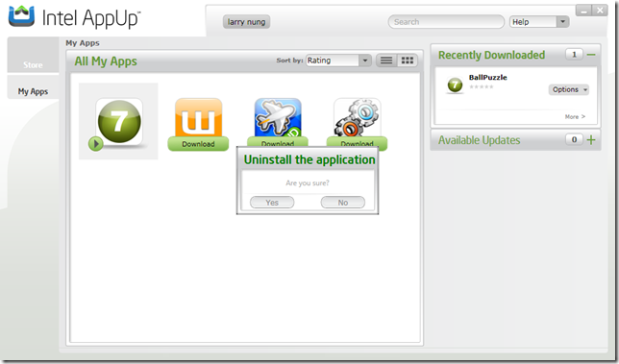Launch BallPuzzle via the green play arrow
619x364 pixels.
pyautogui.click(x=95, y=143)
